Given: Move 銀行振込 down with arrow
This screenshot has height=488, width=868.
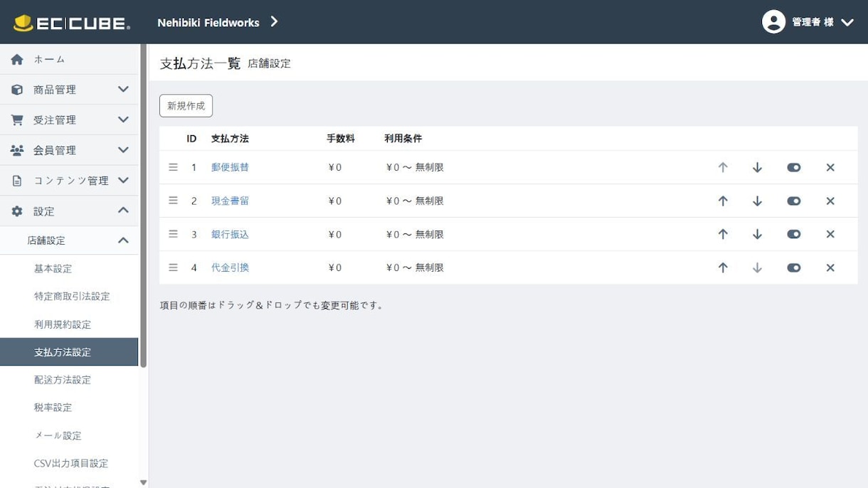Looking at the screenshot, I should 757,235.
